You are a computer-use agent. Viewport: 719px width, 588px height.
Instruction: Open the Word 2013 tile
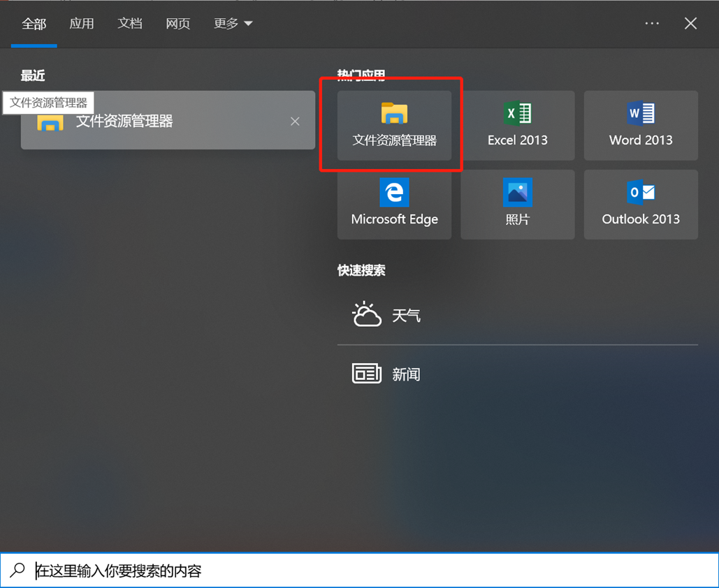(x=641, y=125)
